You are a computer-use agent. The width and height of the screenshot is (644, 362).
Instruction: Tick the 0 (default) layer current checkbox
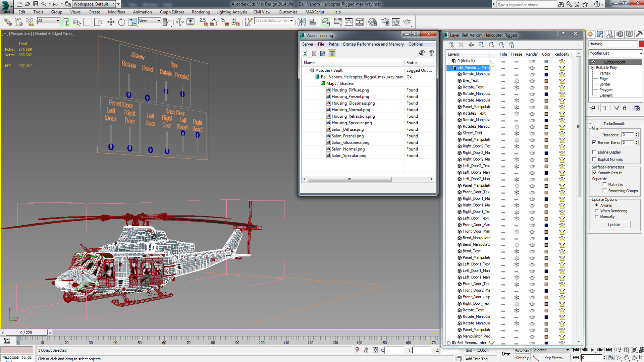(492, 61)
